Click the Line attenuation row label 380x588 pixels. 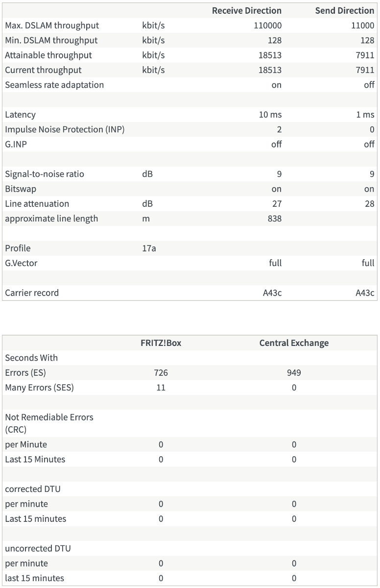point(37,204)
